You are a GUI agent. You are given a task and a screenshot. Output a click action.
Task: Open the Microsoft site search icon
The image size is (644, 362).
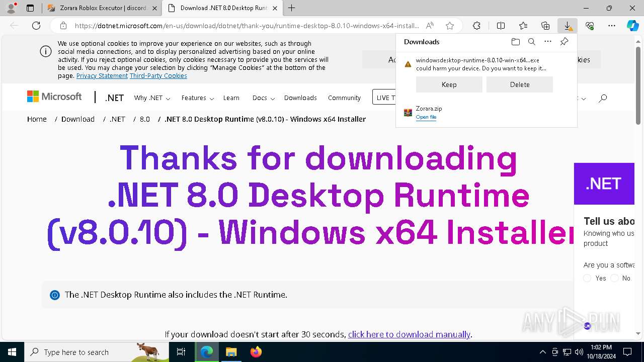coord(603,98)
